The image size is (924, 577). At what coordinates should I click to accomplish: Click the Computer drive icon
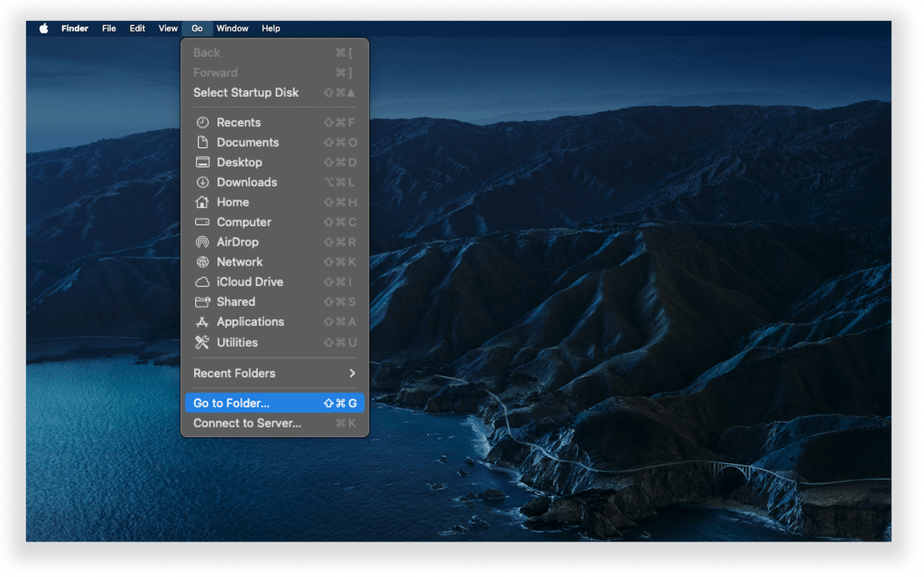click(x=203, y=222)
